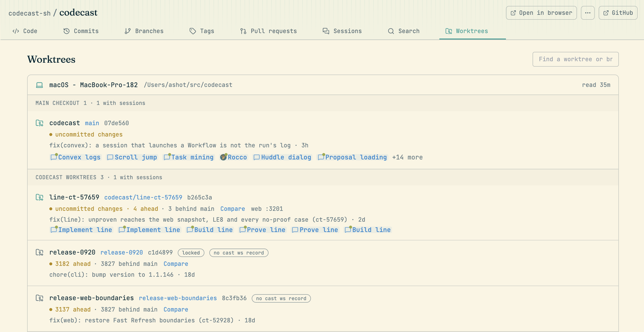Focus the Find a worktree search field
This screenshot has width=644, height=332.
pos(575,59)
